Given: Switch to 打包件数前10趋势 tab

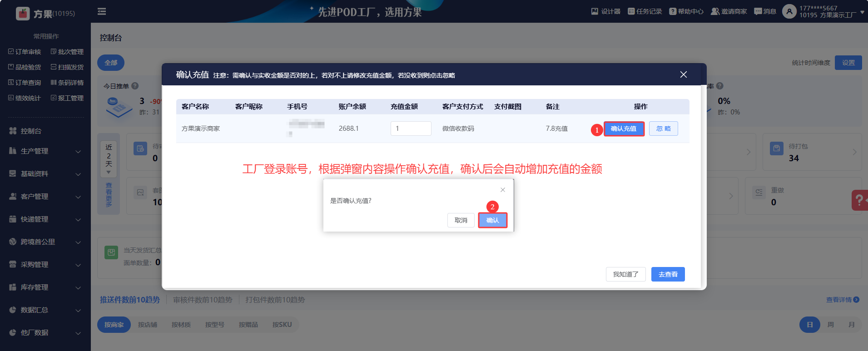Looking at the screenshot, I should (x=275, y=300).
